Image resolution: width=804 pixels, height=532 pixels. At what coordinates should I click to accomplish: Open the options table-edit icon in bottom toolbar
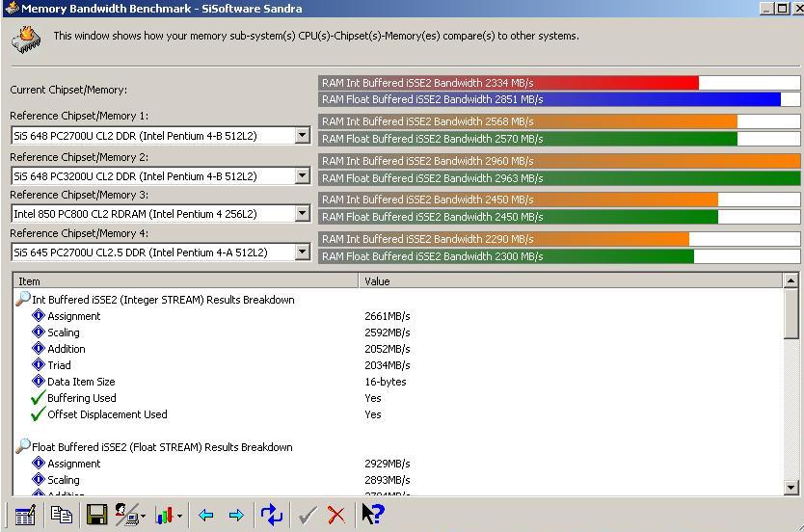point(25,515)
